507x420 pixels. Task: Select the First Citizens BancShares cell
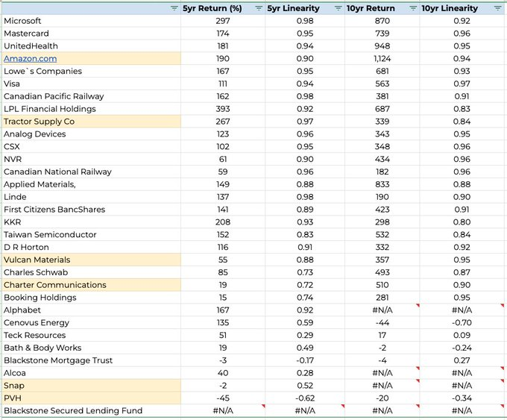(91, 210)
